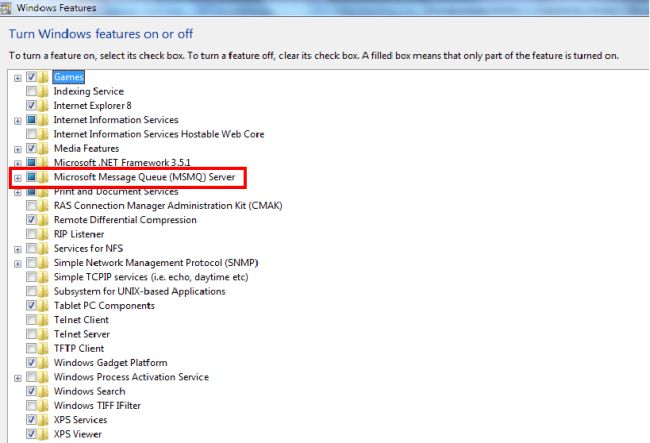
Task: Click the TFTP Client folder icon
Action: (x=43, y=349)
